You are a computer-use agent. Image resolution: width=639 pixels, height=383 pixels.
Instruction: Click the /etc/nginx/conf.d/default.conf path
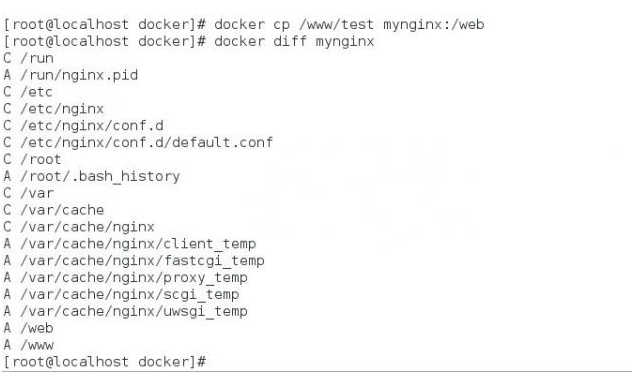[147, 142]
